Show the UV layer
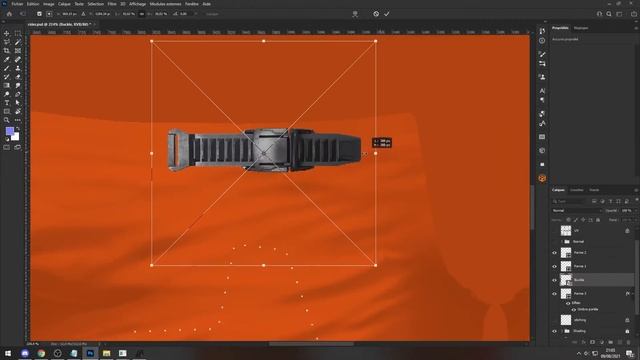 [x=554, y=231]
